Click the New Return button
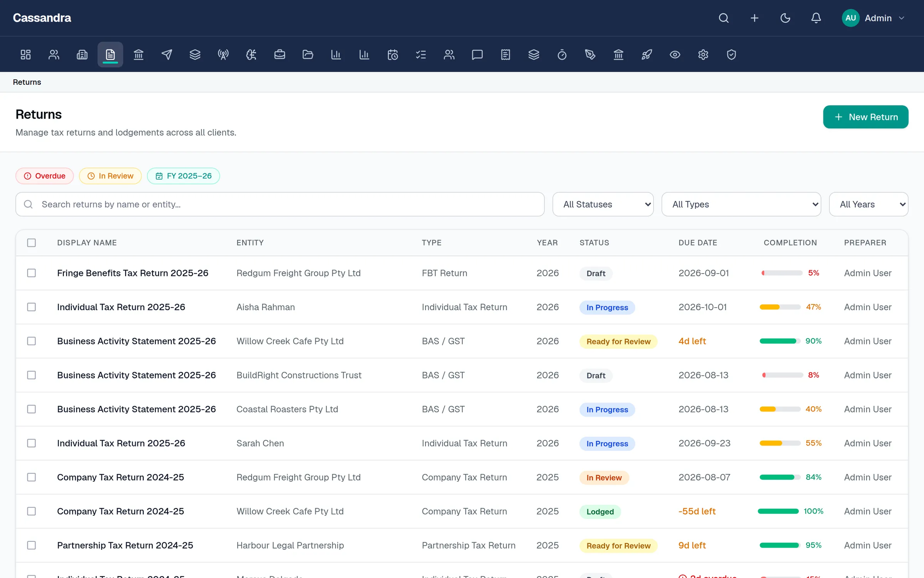Image resolution: width=924 pixels, height=578 pixels. (x=865, y=117)
